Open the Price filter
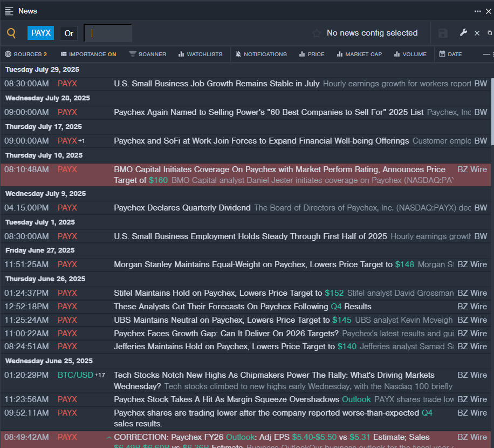494x448 pixels. tap(312, 54)
